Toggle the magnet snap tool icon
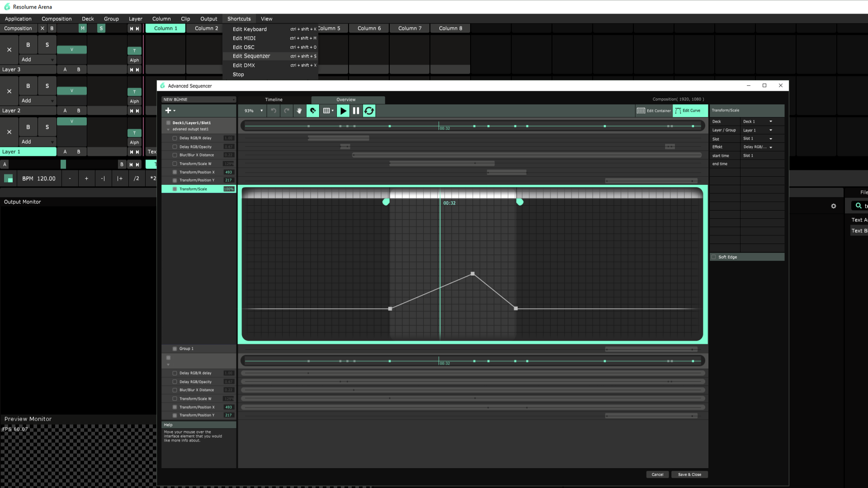Image resolution: width=868 pixels, height=488 pixels. point(312,111)
